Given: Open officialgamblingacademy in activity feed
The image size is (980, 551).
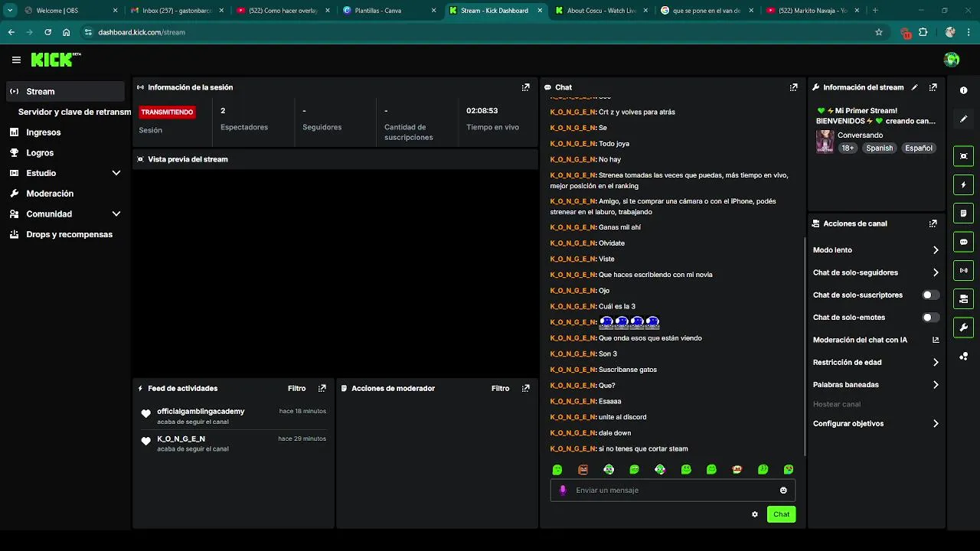Looking at the screenshot, I should pos(201,411).
